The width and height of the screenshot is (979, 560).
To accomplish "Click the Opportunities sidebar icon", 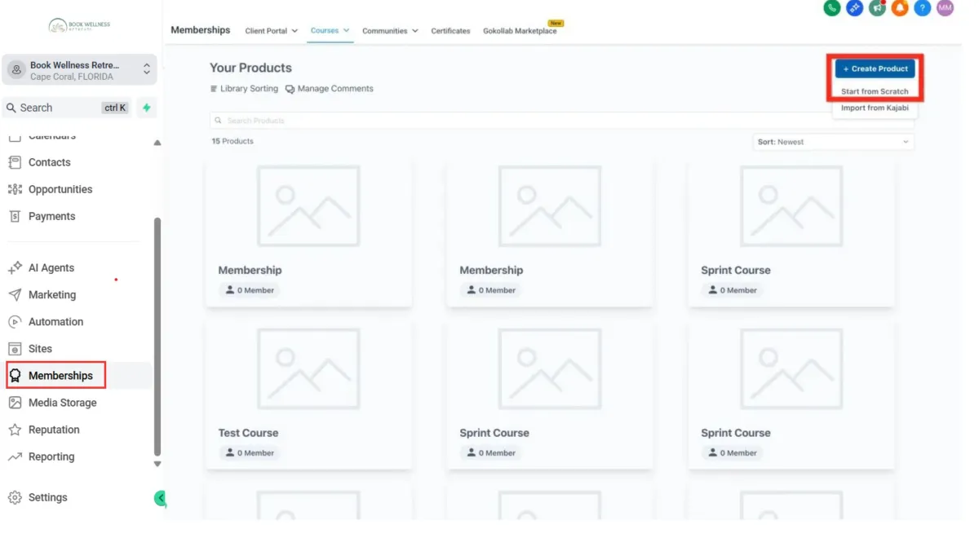I will [15, 189].
